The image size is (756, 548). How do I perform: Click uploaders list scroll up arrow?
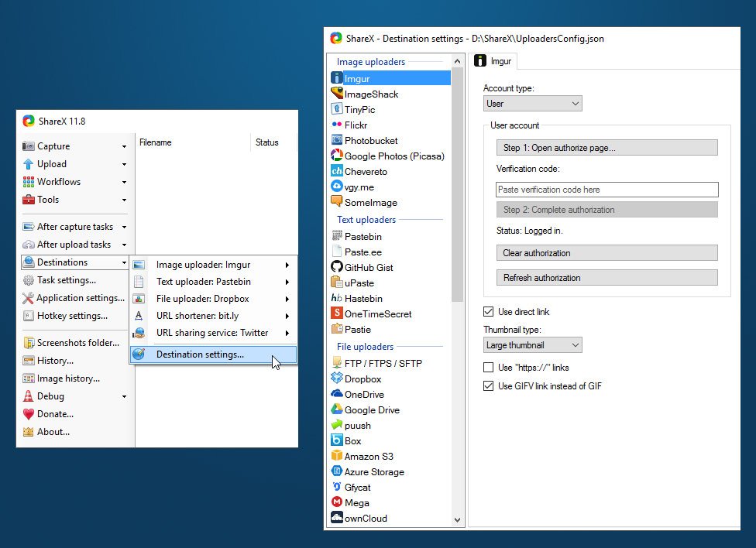pyautogui.click(x=457, y=61)
